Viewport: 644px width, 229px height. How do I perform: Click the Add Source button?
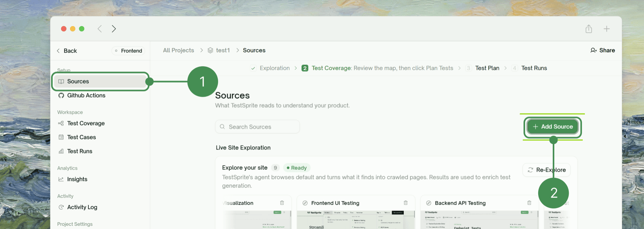pos(553,127)
